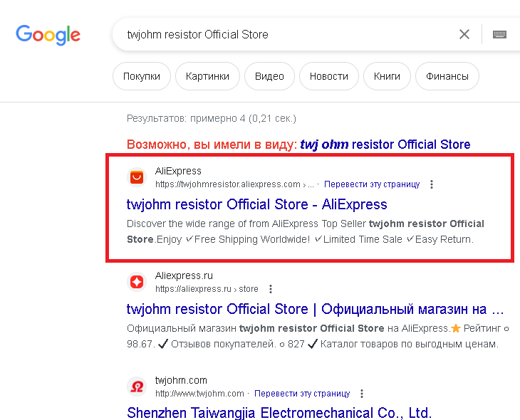Open the twjohm resistor Official Store - AliExpress link
The height and width of the screenshot is (420, 520).
[256, 204]
